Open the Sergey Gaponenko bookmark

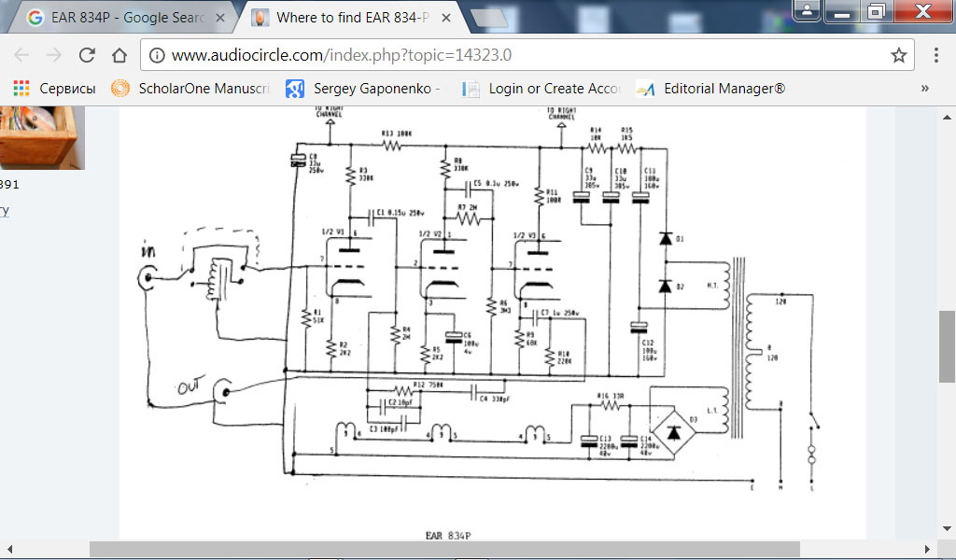click(x=363, y=89)
